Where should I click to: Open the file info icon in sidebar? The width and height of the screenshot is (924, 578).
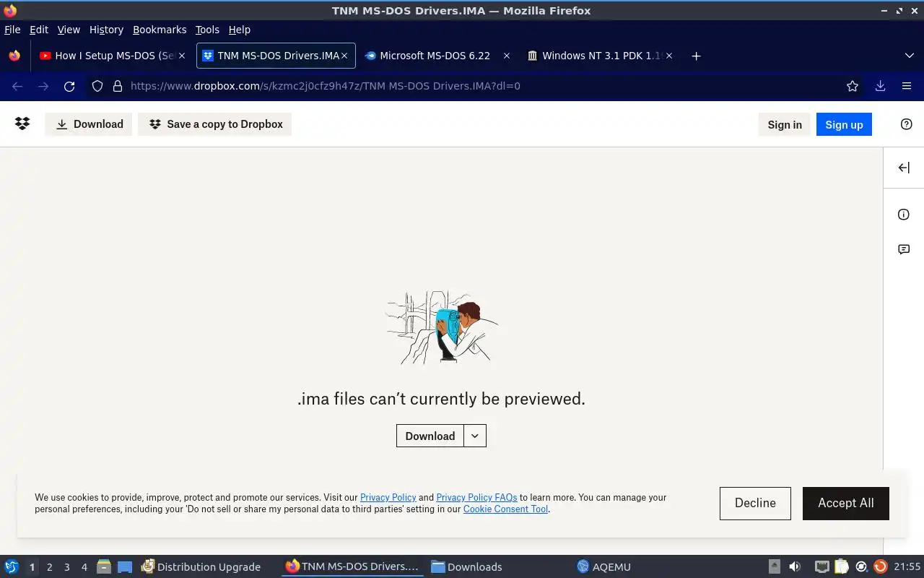[904, 215]
